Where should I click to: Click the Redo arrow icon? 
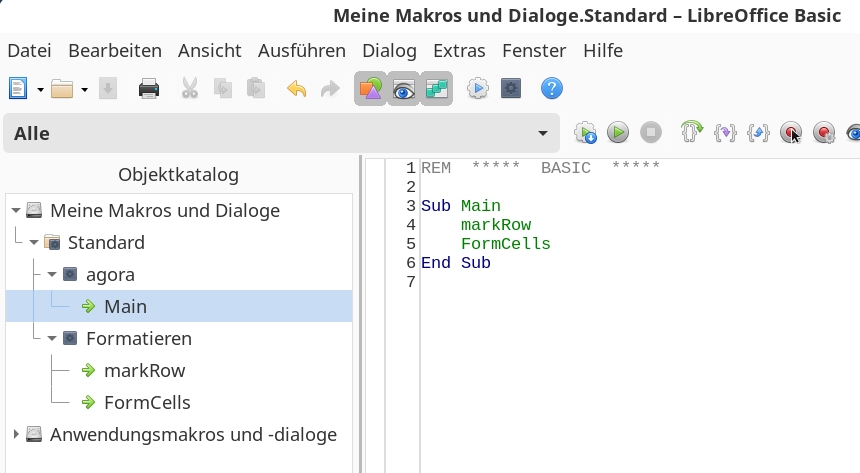point(330,88)
